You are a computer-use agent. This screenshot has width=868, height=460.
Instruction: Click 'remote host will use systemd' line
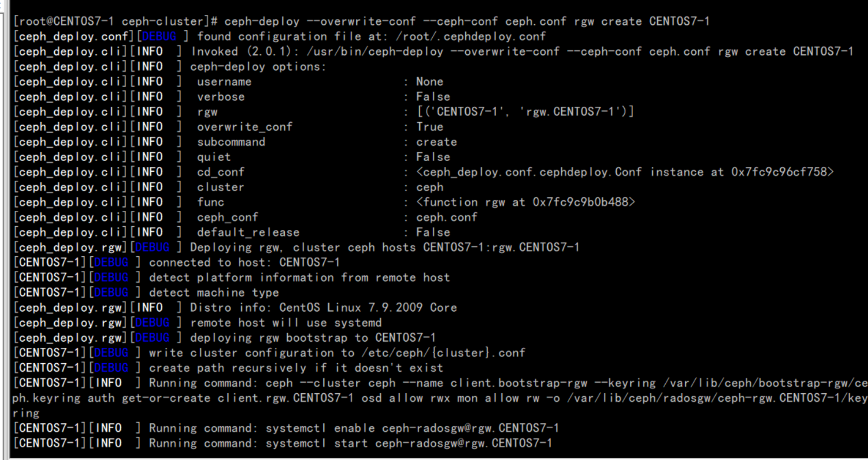coord(286,323)
